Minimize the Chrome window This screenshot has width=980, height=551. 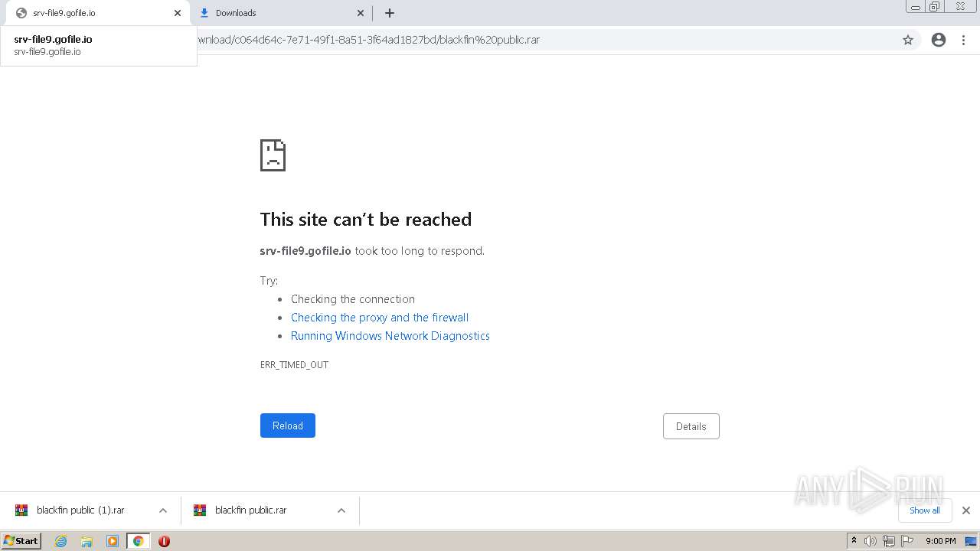pyautogui.click(x=916, y=6)
